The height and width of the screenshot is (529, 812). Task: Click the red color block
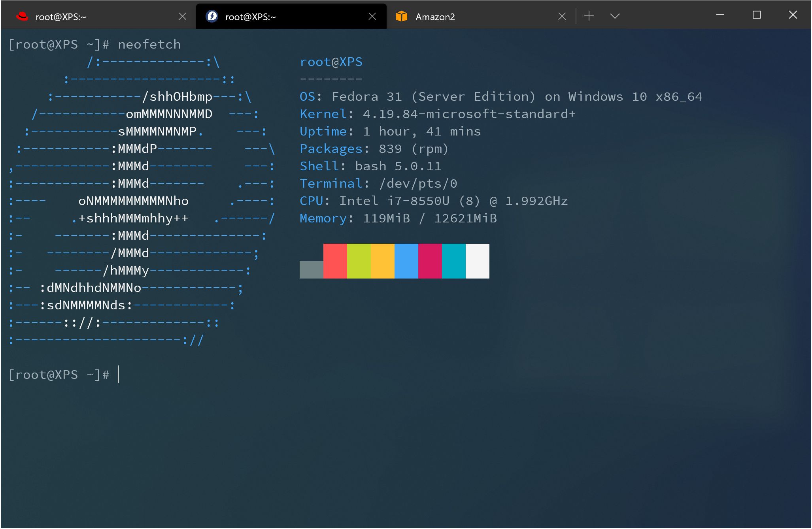click(x=335, y=261)
